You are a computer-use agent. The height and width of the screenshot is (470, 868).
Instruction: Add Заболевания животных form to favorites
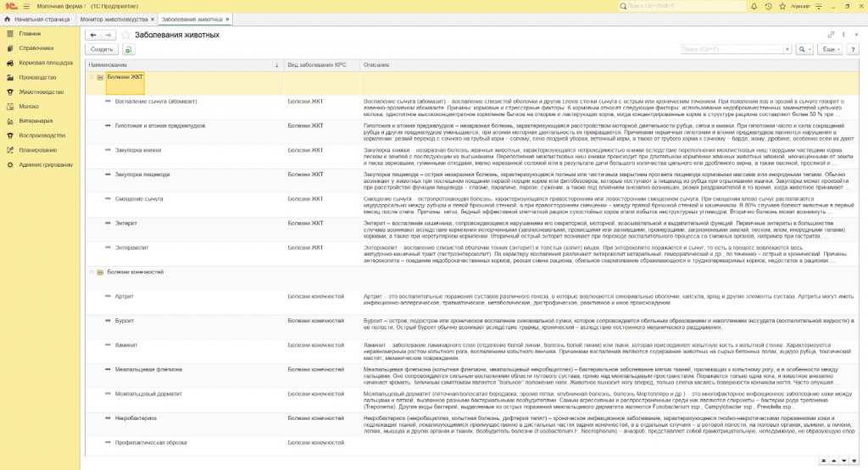pyautogui.click(x=126, y=36)
